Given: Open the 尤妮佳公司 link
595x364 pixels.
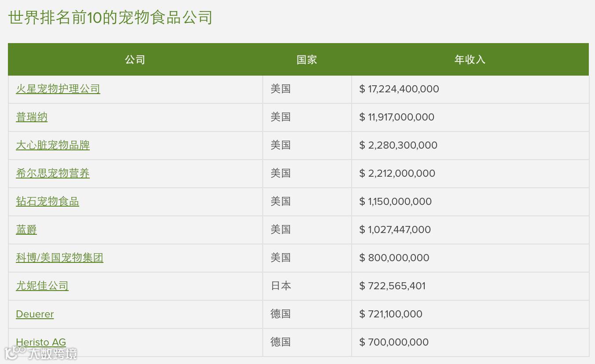Looking at the screenshot, I should tap(42, 286).
